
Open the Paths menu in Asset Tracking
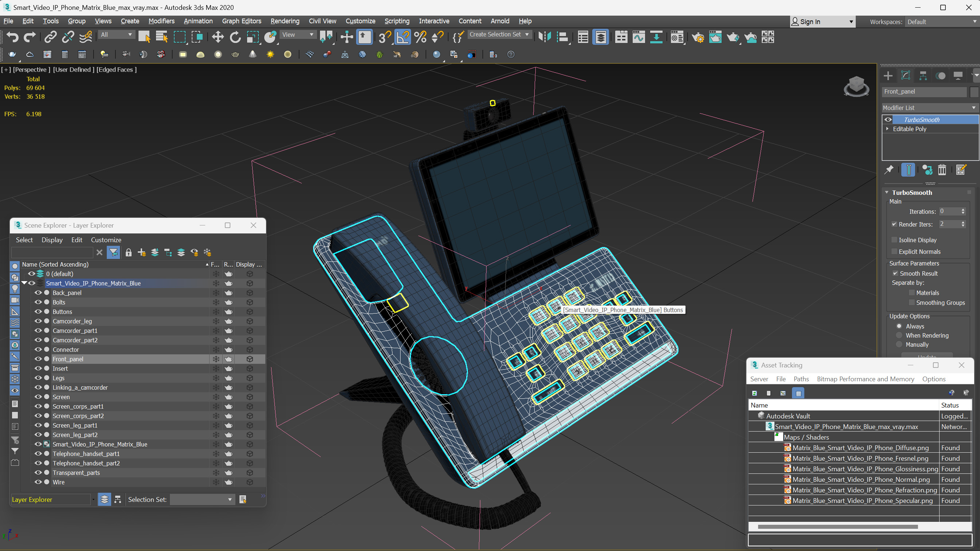801,379
